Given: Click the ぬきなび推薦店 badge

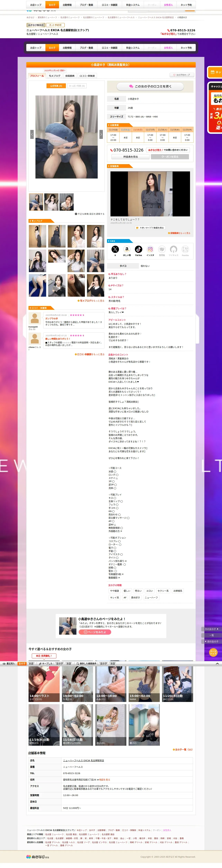Looking at the screenshot, I should coord(36,25).
